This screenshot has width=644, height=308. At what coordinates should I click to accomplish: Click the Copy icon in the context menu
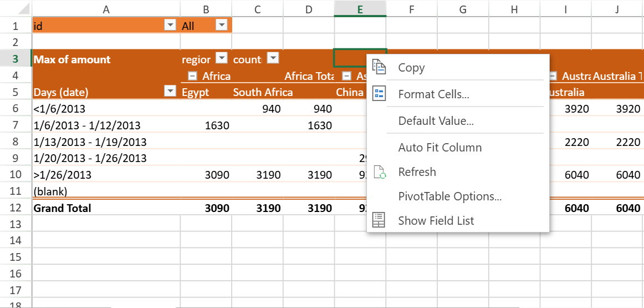(x=379, y=68)
